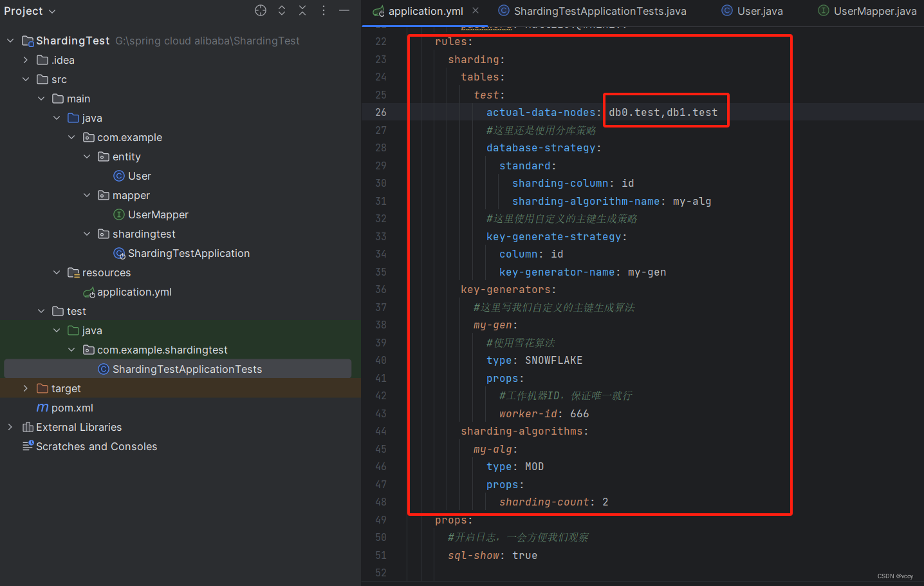924x586 pixels.
Task: Collapse the ShardingTest project root
Action: point(10,41)
